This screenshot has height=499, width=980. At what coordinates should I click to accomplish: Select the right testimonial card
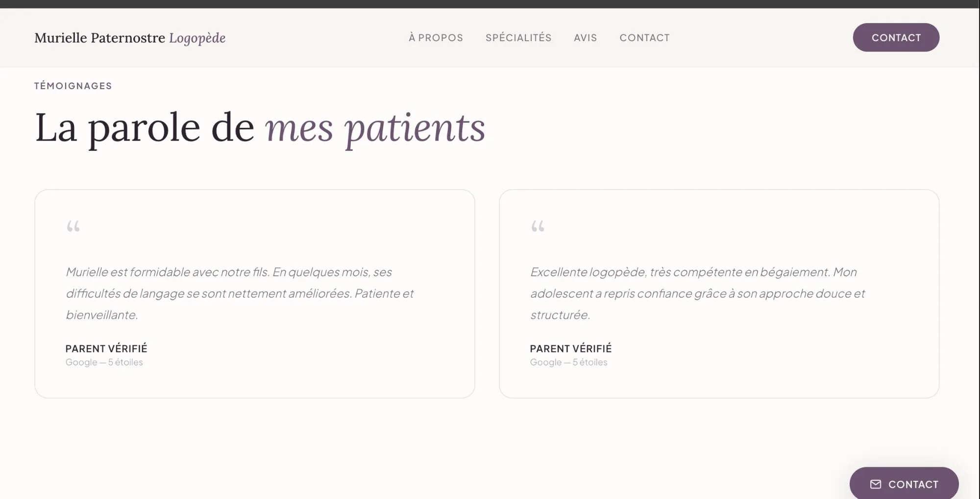coord(719,294)
